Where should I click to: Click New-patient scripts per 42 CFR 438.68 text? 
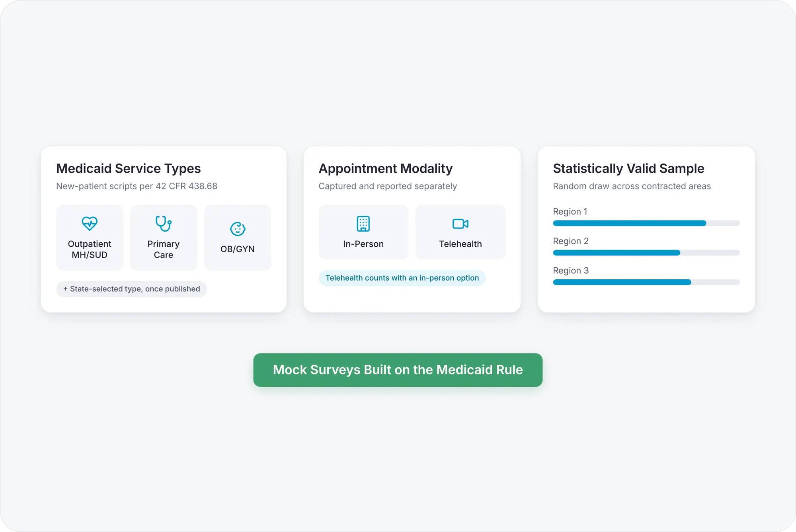137,186
